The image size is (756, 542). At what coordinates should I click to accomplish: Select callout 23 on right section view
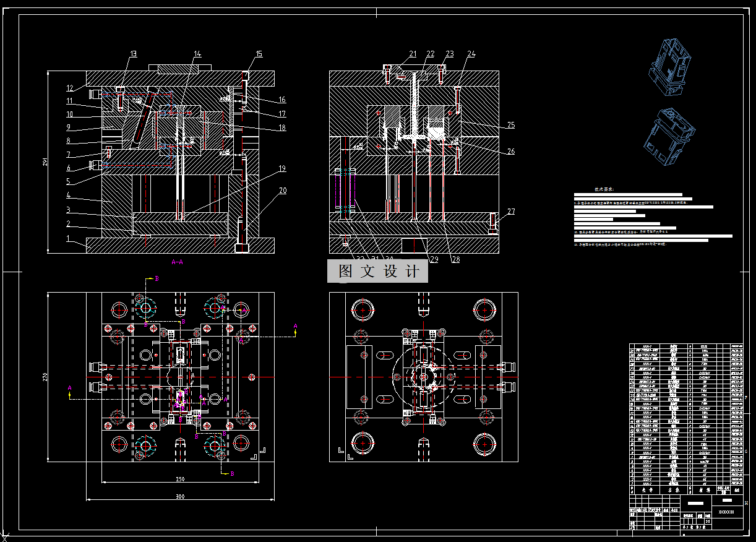coord(450,54)
